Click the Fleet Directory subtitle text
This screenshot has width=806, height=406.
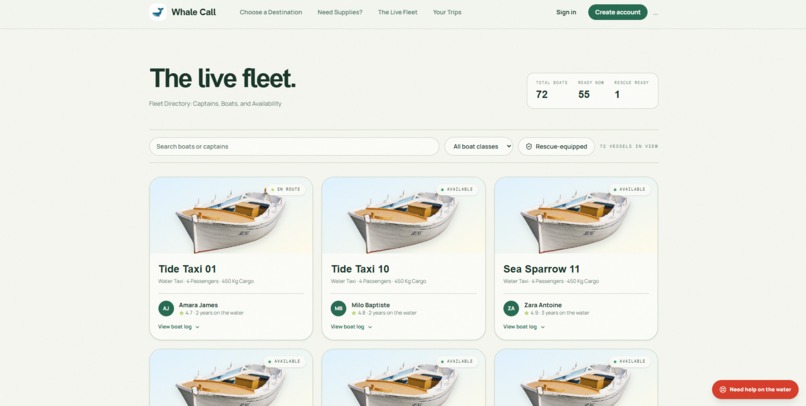(x=215, y=104)
